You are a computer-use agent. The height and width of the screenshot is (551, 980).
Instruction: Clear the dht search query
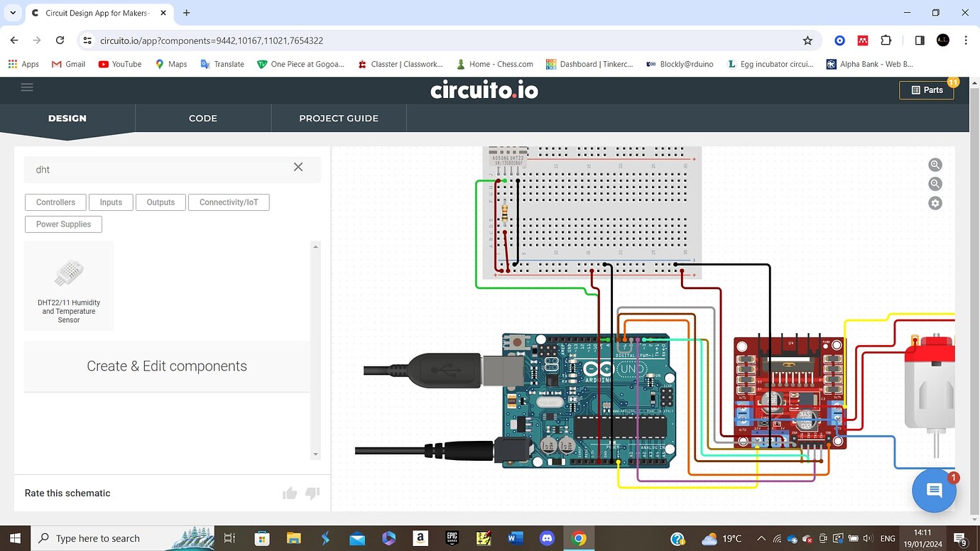coord(298,167)
